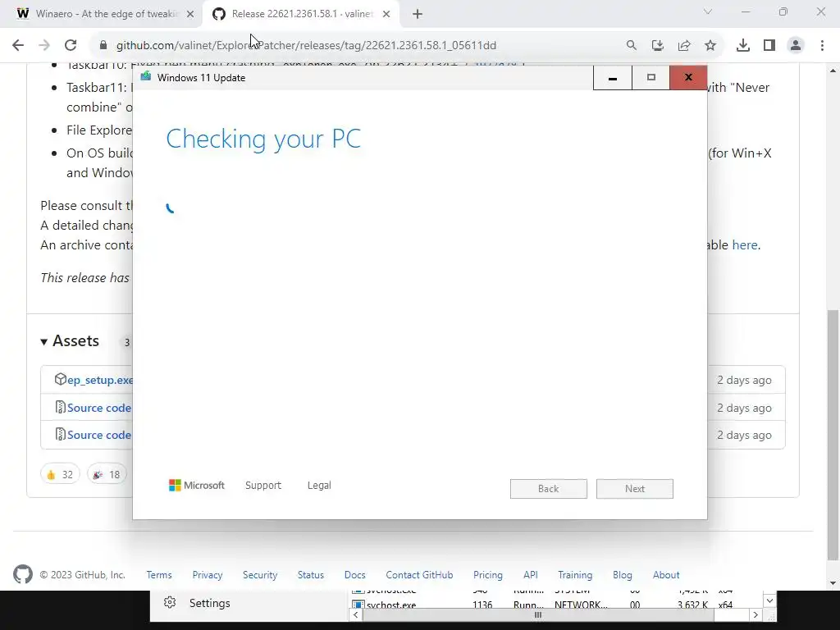840x630 pixels.
Task: Click the Next button in dialog
Action: (635, 489)
